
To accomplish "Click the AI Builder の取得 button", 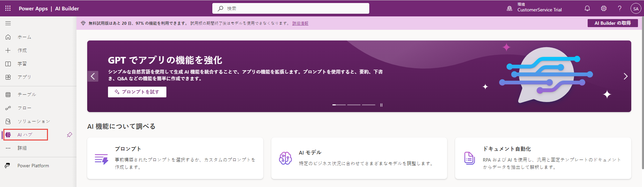I will click(x=613, y=23).
